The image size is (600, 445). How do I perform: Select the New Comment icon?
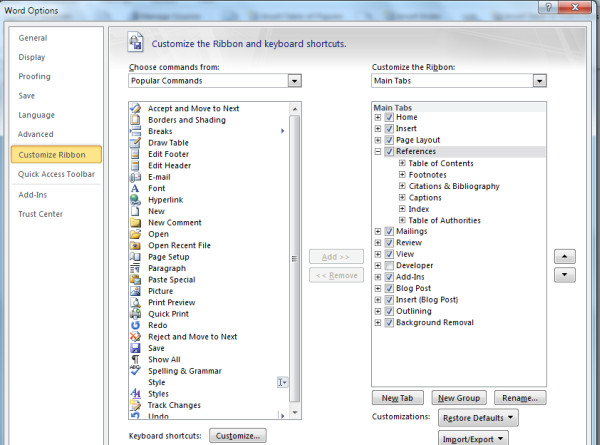tap(135, 223)
